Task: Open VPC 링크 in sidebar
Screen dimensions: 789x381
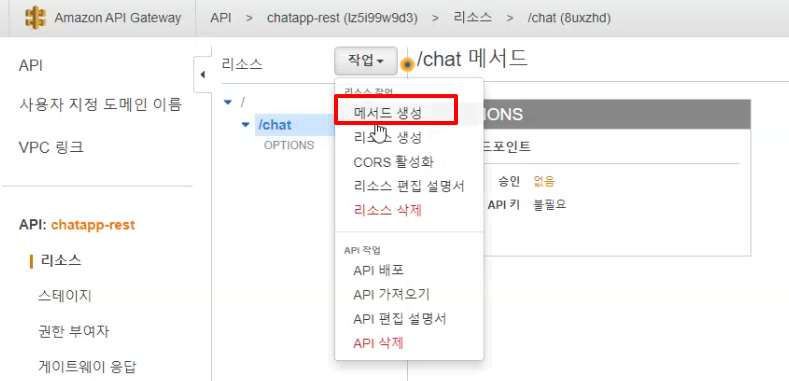Action: pyautogui.click(x=51, y=147)
